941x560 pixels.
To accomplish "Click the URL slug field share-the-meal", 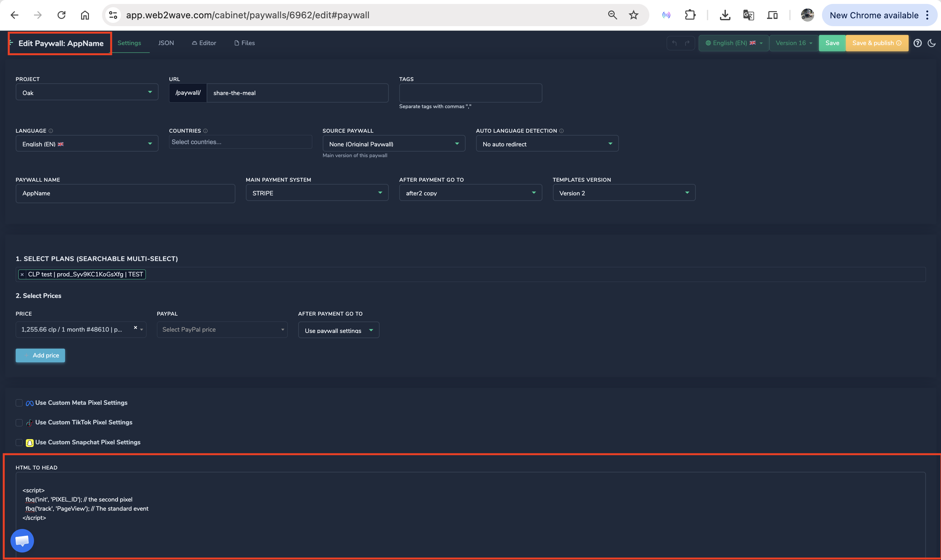I will pos(298,93).
